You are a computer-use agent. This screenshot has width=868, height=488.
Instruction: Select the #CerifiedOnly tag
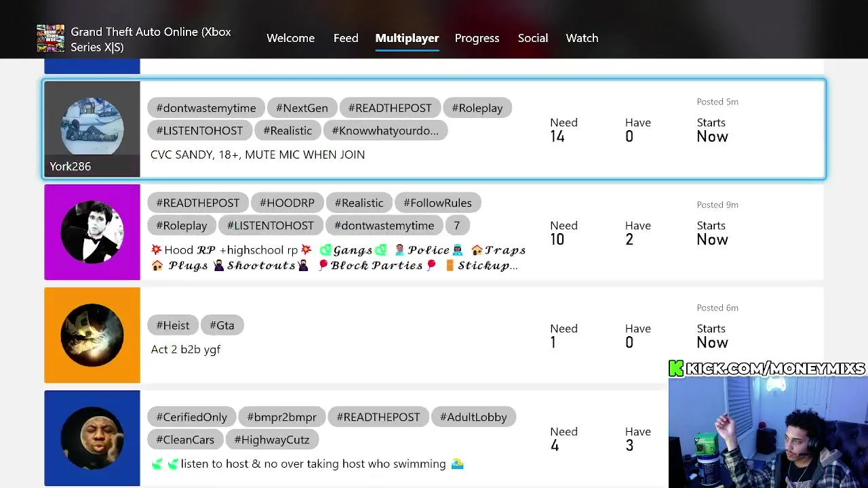tap(192, 417)
